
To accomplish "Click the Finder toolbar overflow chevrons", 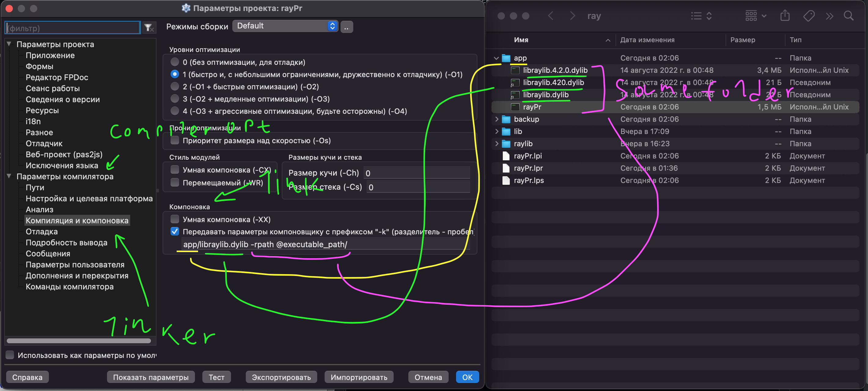I will (829, 16).
